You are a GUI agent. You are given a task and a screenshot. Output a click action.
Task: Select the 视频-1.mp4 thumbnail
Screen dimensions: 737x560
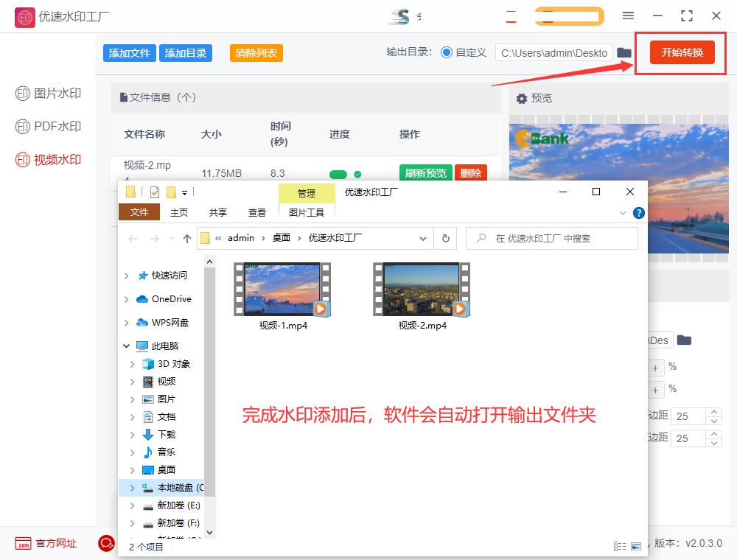[284, 288]
